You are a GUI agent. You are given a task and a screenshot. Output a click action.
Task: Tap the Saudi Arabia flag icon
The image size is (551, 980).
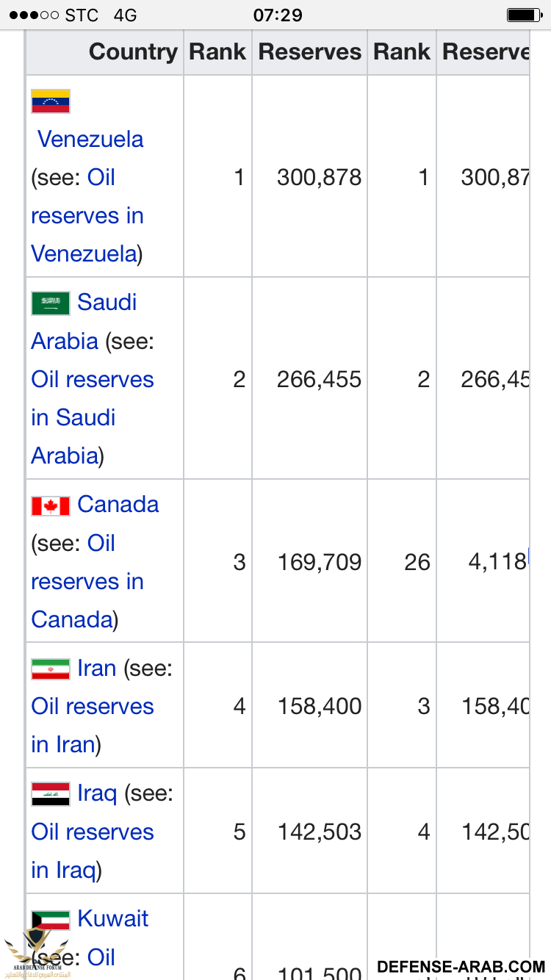coord(51,303)
